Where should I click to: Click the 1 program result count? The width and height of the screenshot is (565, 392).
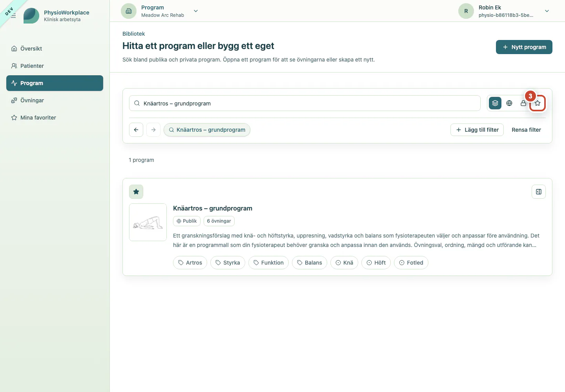tap(141, 160)
